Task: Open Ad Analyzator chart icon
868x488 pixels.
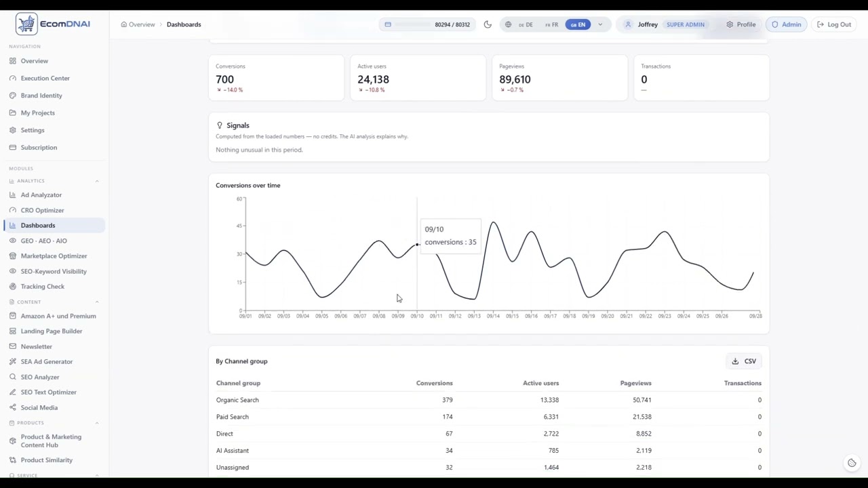Action: pyautogui.click(x=13, y=195)
